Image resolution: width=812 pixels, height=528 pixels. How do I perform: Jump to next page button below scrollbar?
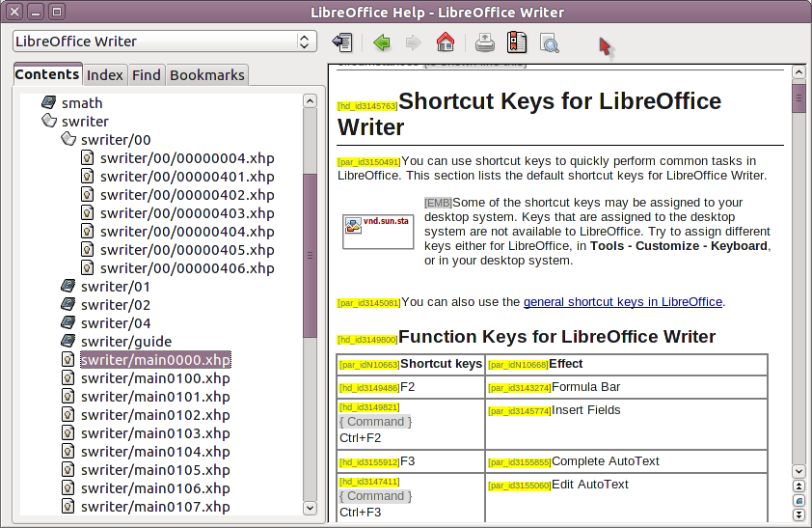pos(798,515)
